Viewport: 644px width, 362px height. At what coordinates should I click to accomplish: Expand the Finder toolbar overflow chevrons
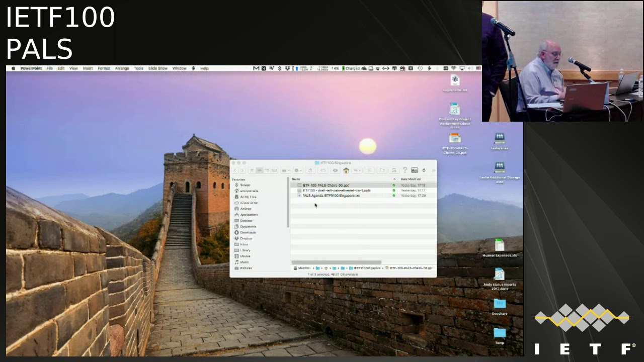[x=434, y=170]
